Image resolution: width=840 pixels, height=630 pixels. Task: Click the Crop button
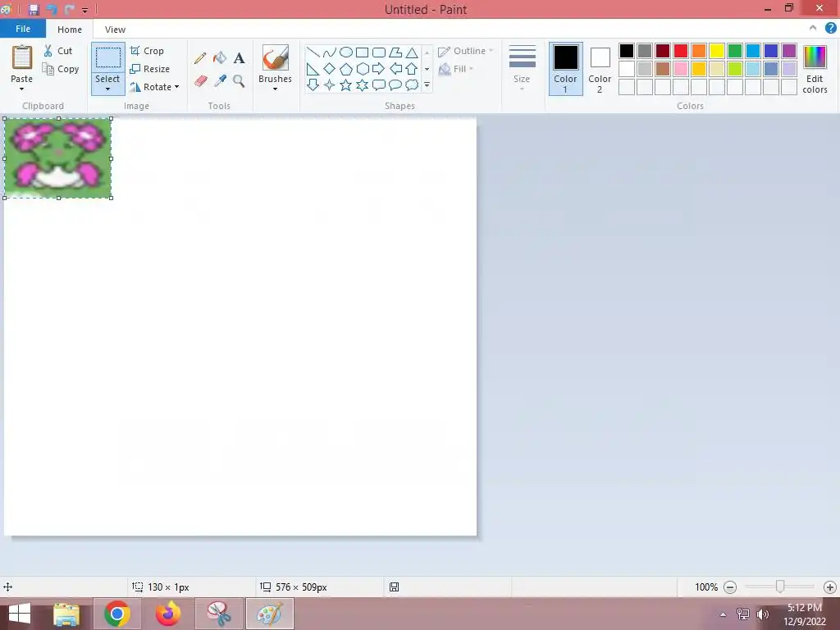click(x=147, y=51)
